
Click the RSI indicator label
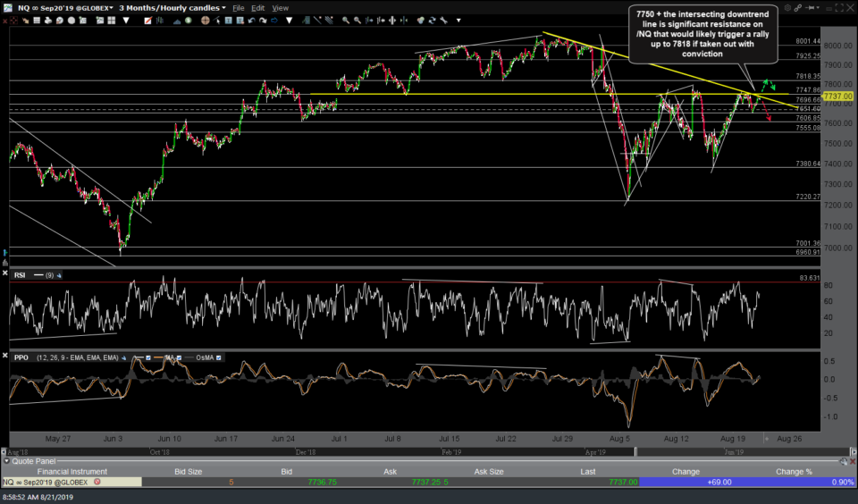20,275
